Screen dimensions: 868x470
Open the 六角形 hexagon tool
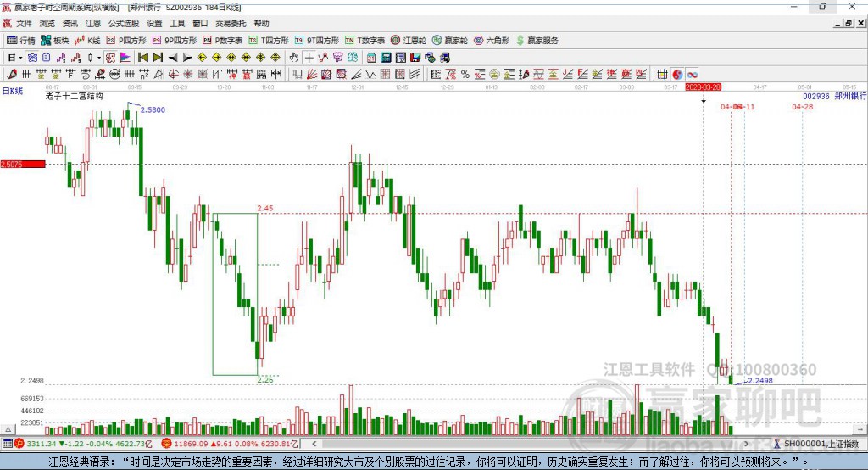pyautogui.click(x=492, y=41)
